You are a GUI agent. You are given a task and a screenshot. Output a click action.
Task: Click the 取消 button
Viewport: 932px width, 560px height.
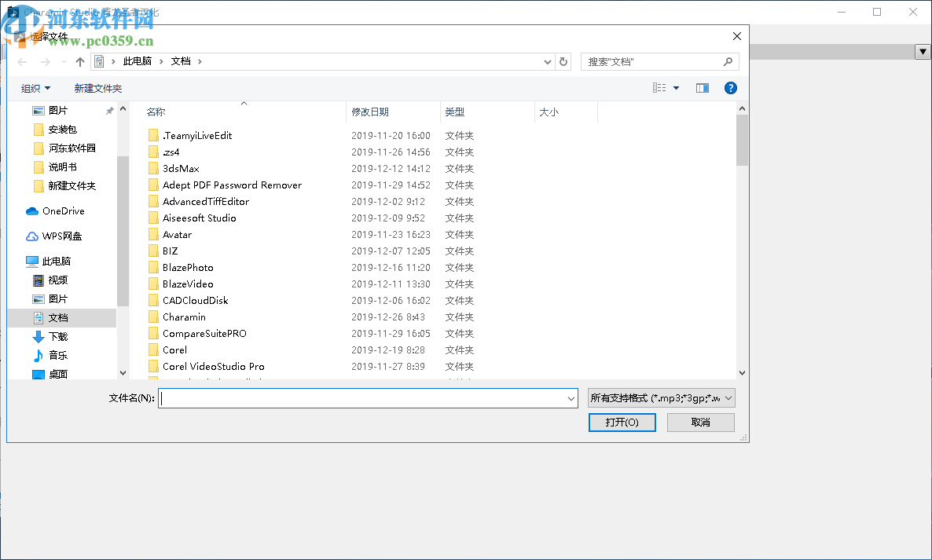[x=701, y=423]
